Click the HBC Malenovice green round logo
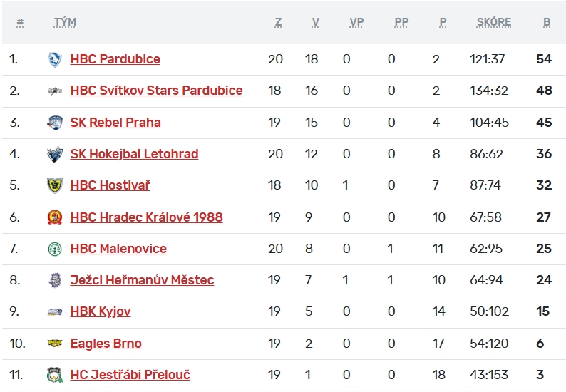Viewport: 566px width, 392px height. point(55,249)
